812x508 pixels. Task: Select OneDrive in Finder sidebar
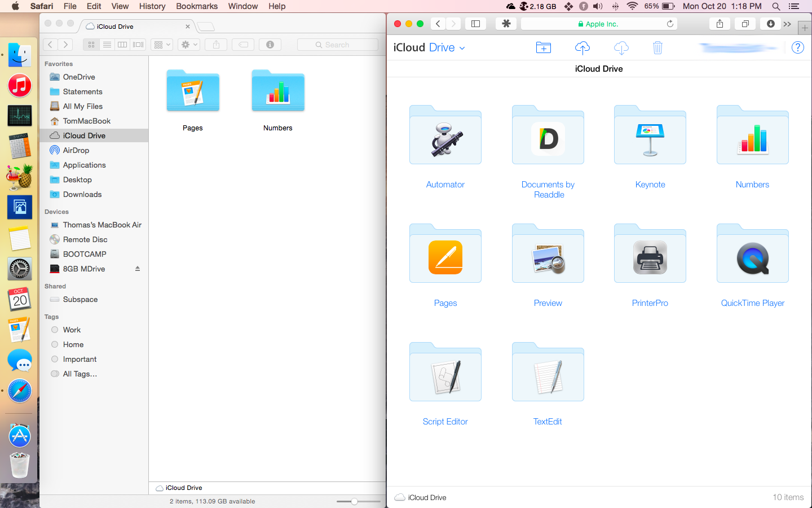(79, 77)
